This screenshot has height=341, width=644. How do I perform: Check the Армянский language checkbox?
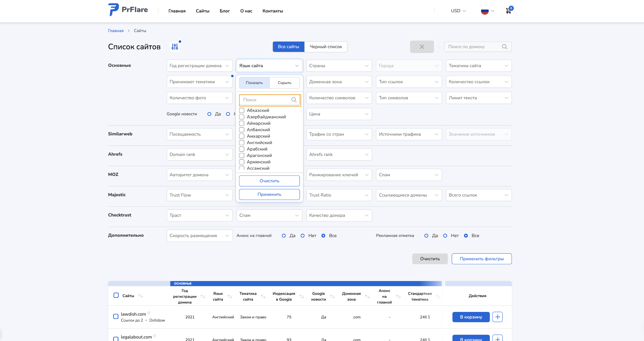coord(242,162)
